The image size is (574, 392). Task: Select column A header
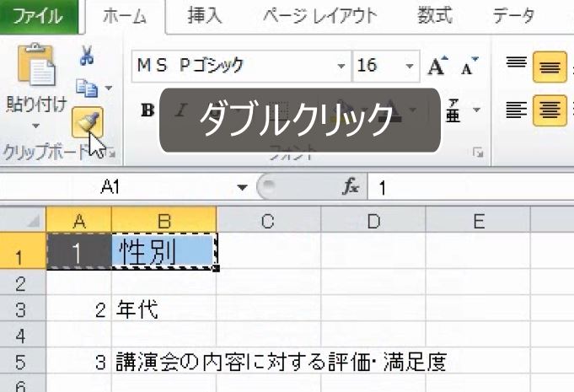click(79, 220)
